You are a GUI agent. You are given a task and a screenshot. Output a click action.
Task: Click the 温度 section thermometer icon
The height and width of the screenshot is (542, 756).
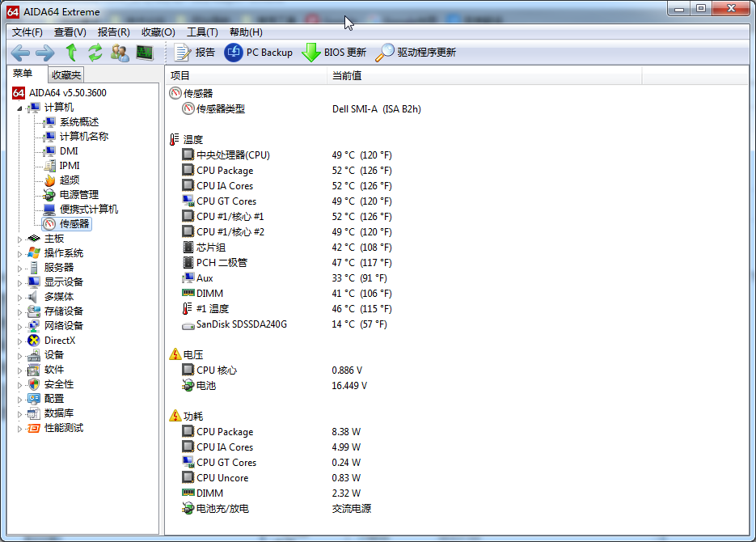pos(174,139)
